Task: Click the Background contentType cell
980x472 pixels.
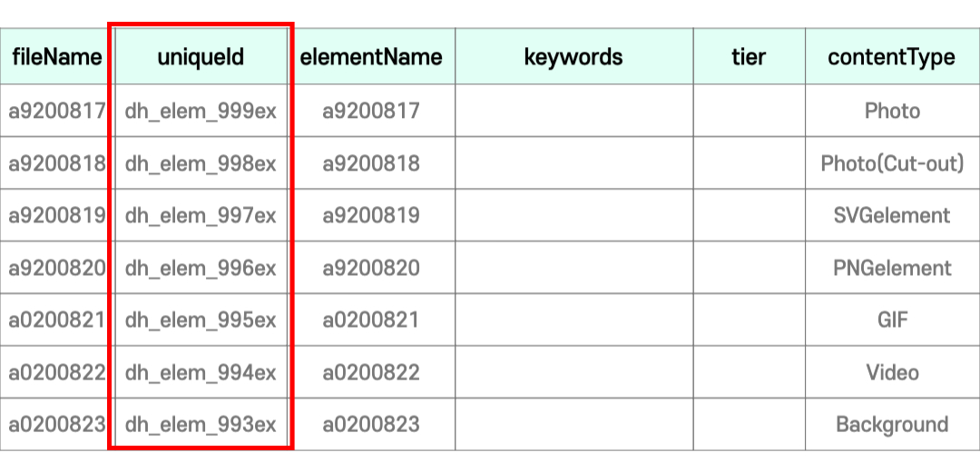Action: [891, 424]
